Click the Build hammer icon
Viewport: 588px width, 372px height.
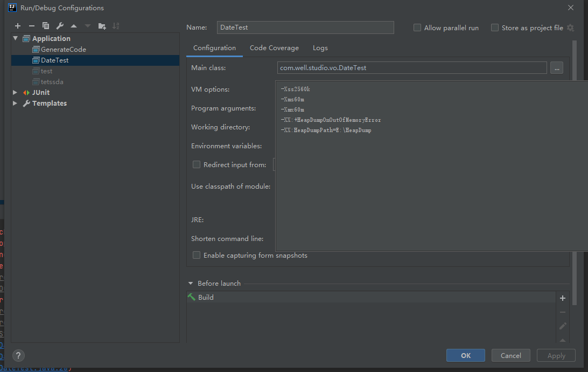[192, 297]
